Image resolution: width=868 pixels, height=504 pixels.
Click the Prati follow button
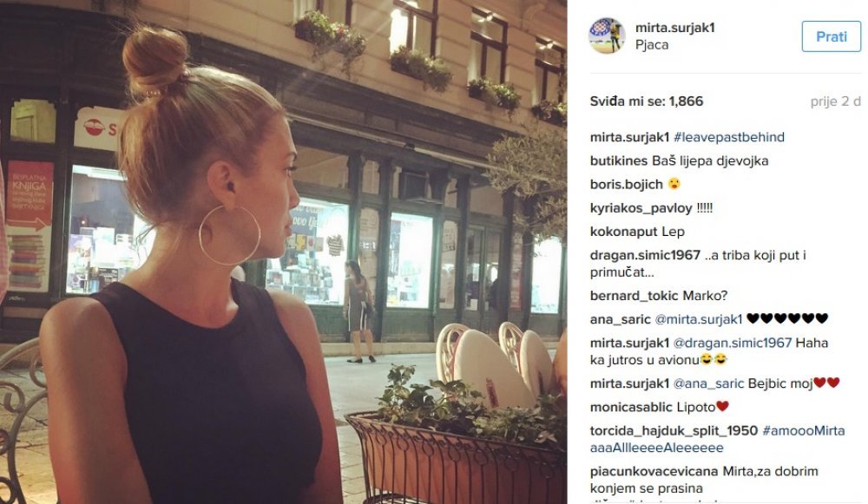pyautogui.click(x=831, y=36)
